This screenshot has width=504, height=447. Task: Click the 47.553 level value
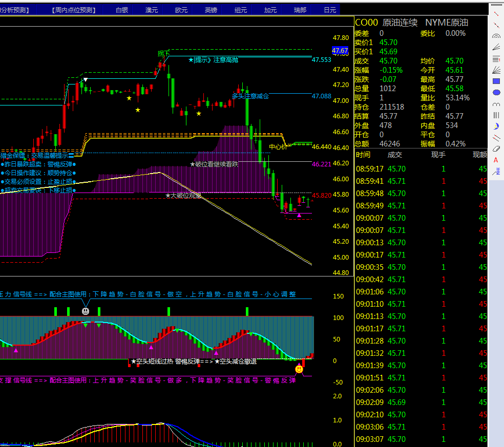tap(322, 60)
